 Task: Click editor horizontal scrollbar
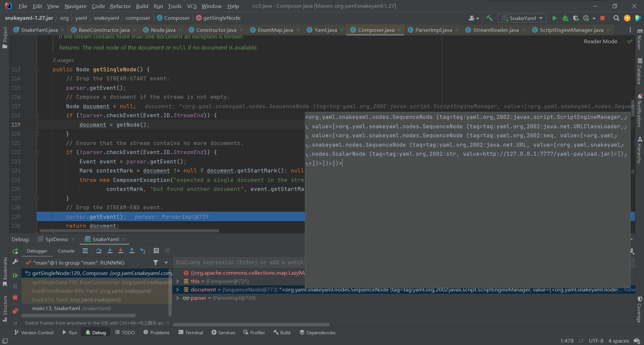(129, 231)
